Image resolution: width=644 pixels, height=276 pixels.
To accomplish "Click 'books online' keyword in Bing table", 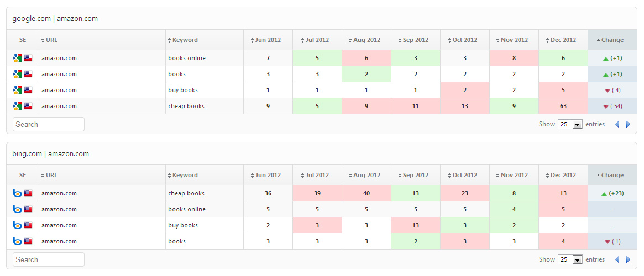I will tap(187, 209).
